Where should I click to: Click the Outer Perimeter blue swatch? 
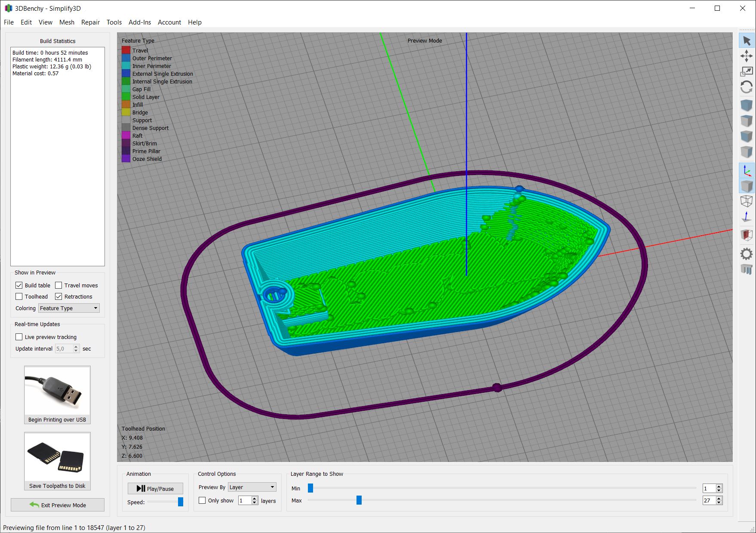tap(126, 58)
